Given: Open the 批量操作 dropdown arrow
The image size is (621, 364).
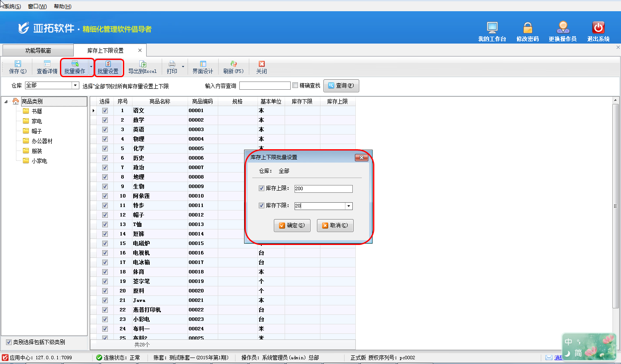Looking at the screenshot, I should pos(91,67).
